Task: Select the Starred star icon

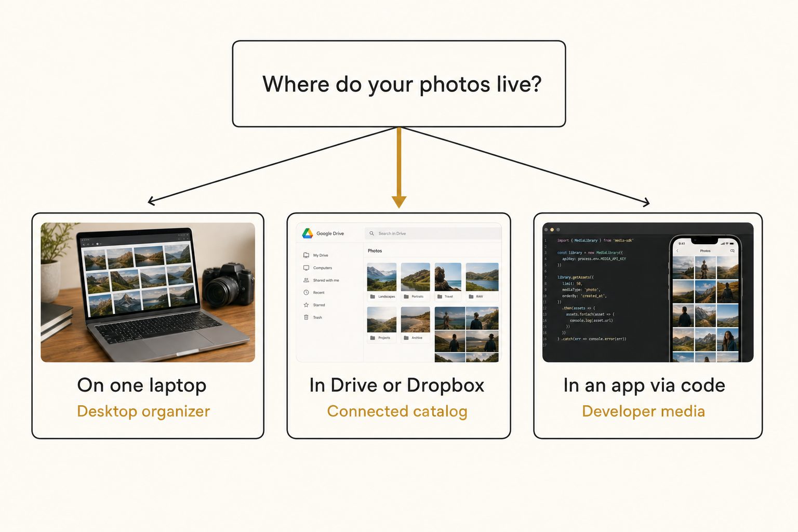Action: click(306, 305)
